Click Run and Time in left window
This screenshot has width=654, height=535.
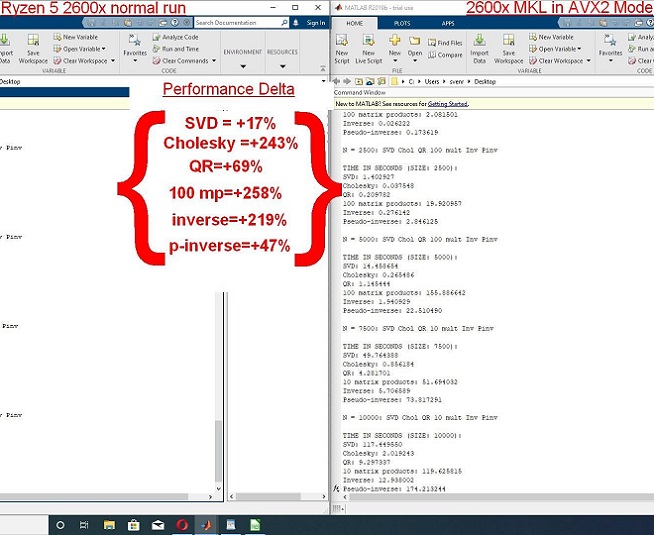[x=174, y=49]
